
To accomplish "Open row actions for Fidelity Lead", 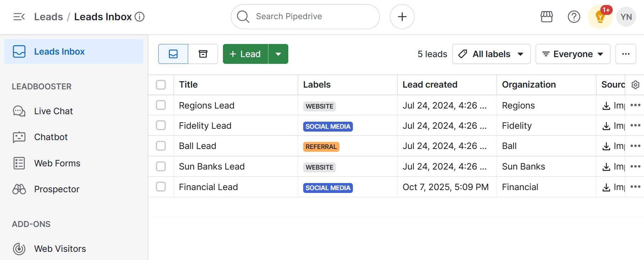I will click(635, 125).
